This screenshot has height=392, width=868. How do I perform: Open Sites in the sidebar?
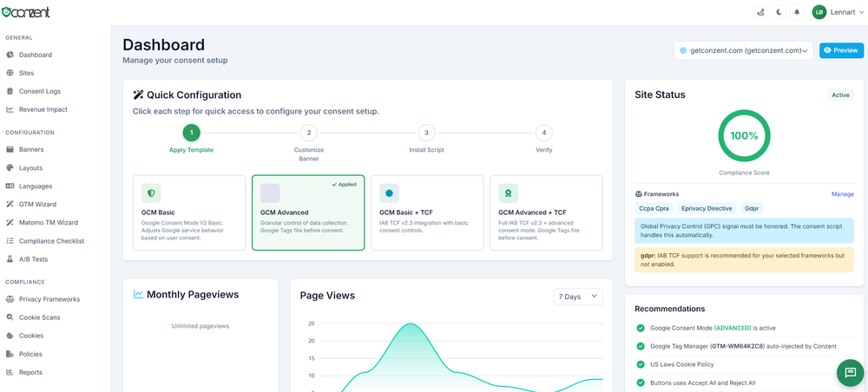27,73
